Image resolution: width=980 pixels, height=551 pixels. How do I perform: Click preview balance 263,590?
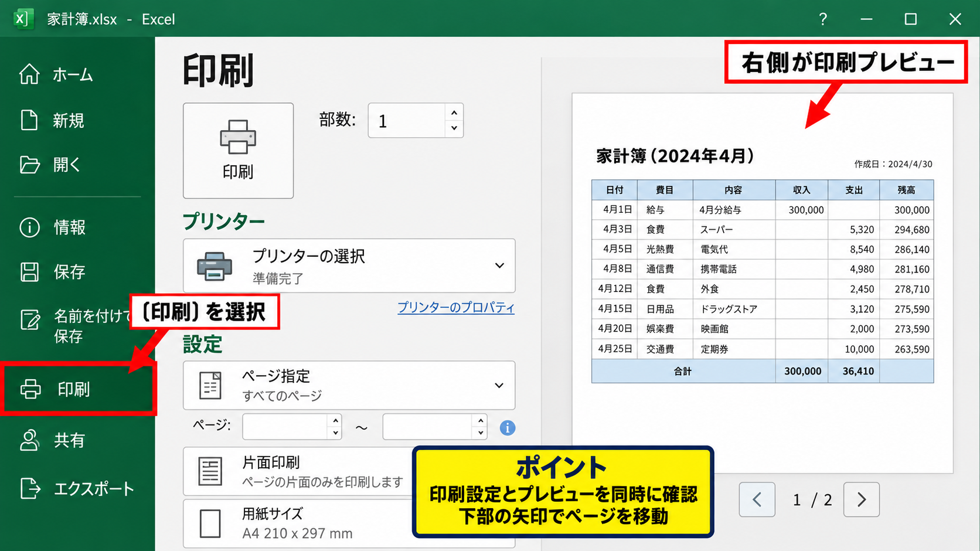912,349
